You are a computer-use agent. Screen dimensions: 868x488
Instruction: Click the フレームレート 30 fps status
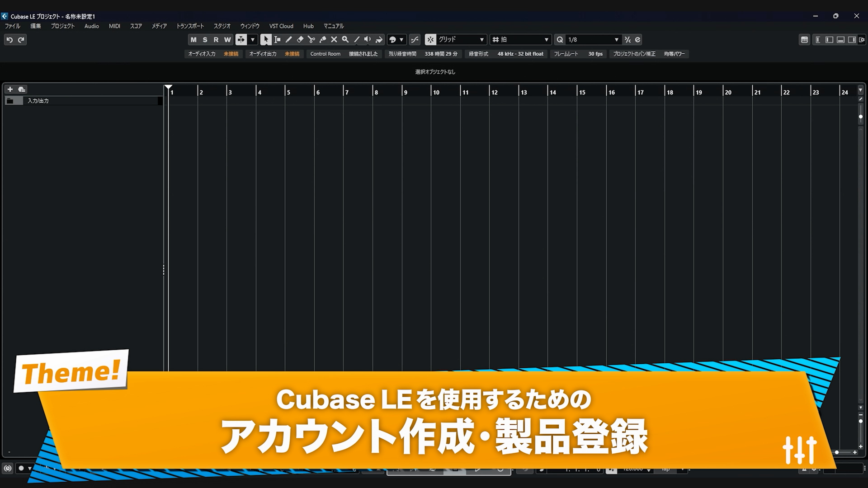pyautogui.click(x=578, y=54)
